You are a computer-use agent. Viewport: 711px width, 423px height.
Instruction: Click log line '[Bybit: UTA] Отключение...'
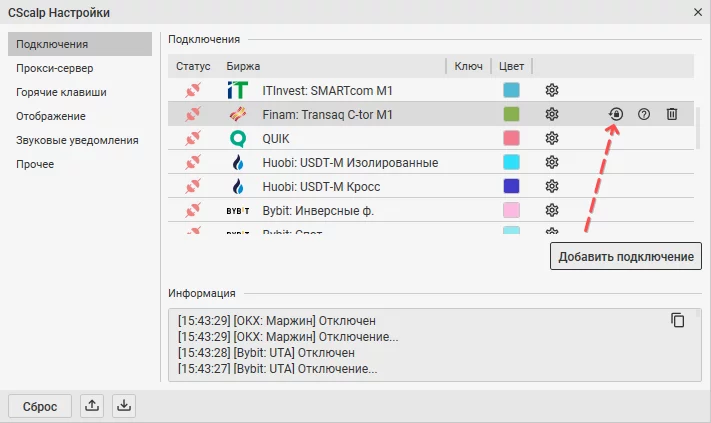coord(278,369)
